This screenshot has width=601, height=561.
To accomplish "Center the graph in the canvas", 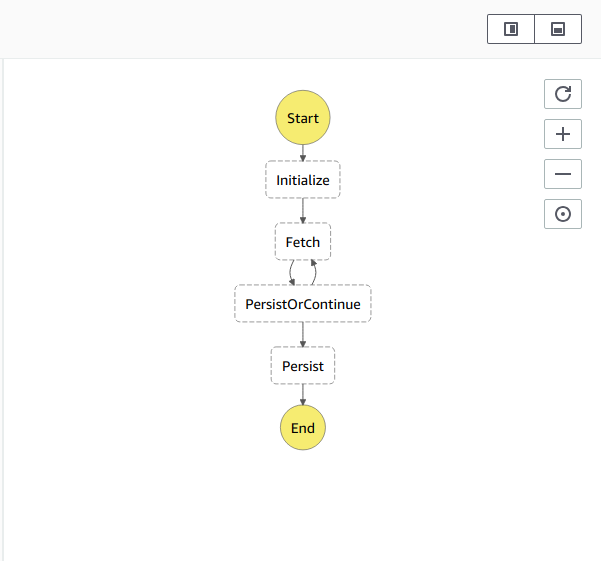I will coord(563,214).
